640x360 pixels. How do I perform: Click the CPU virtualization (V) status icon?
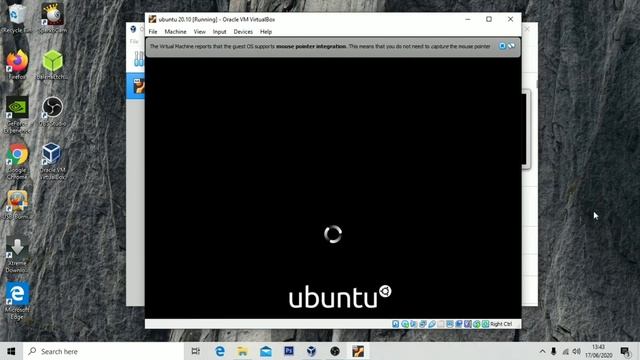coord(468,324)
